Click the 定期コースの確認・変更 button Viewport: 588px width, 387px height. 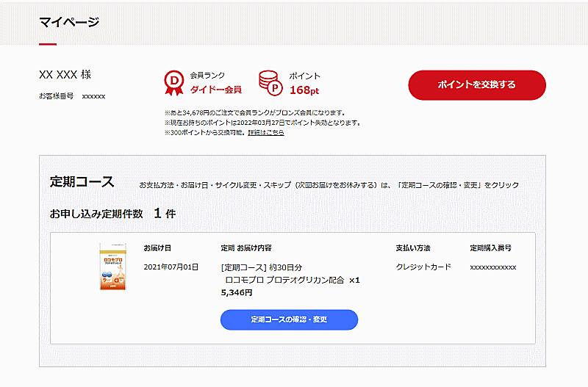[289, 319]
